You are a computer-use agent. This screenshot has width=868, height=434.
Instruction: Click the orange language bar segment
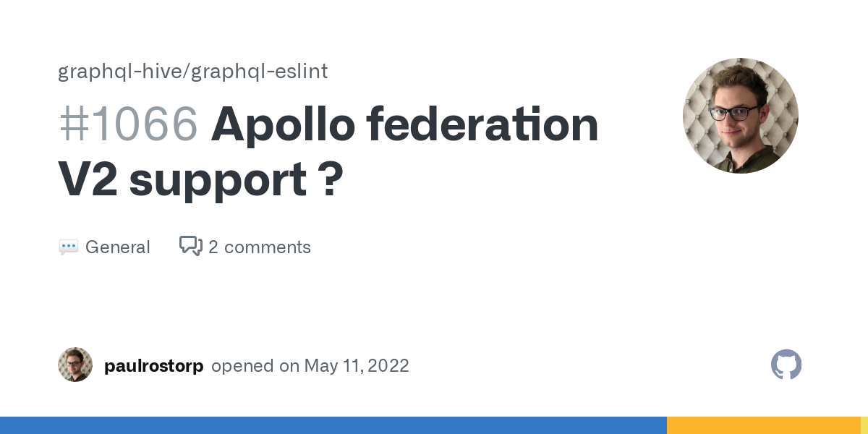[763, 425]
